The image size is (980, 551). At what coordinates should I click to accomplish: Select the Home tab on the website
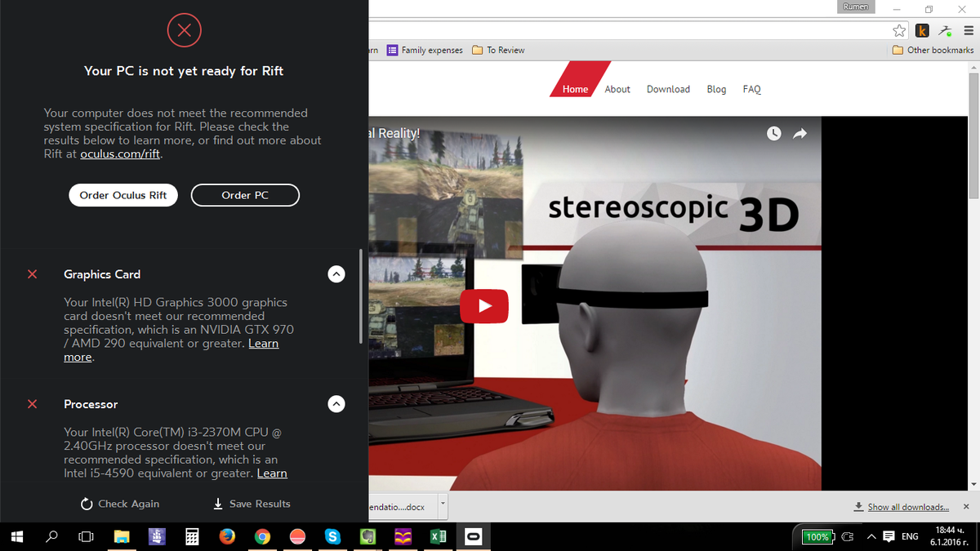click(575, 89)
